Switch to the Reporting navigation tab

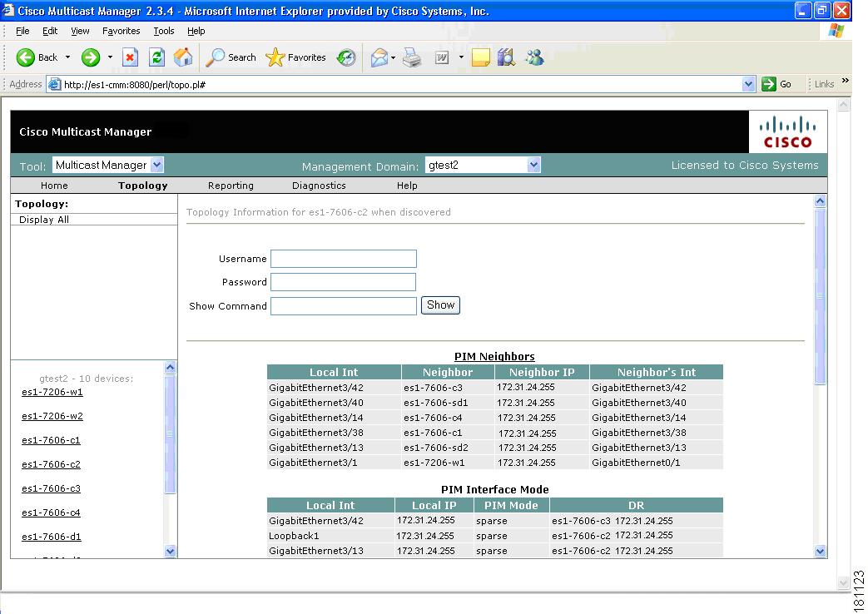tap(231, 186)
